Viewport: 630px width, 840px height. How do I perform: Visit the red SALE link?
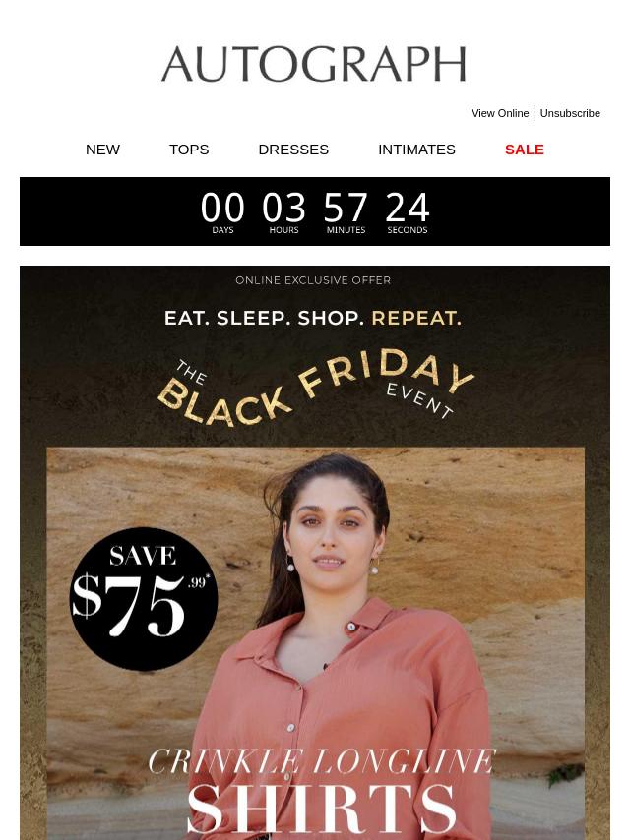(525, 150)
